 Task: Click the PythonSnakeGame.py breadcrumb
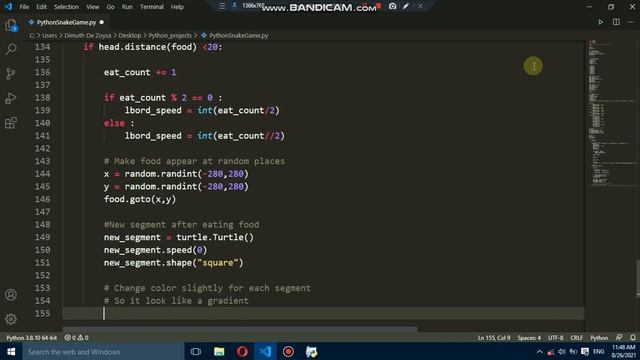(235, 36)
